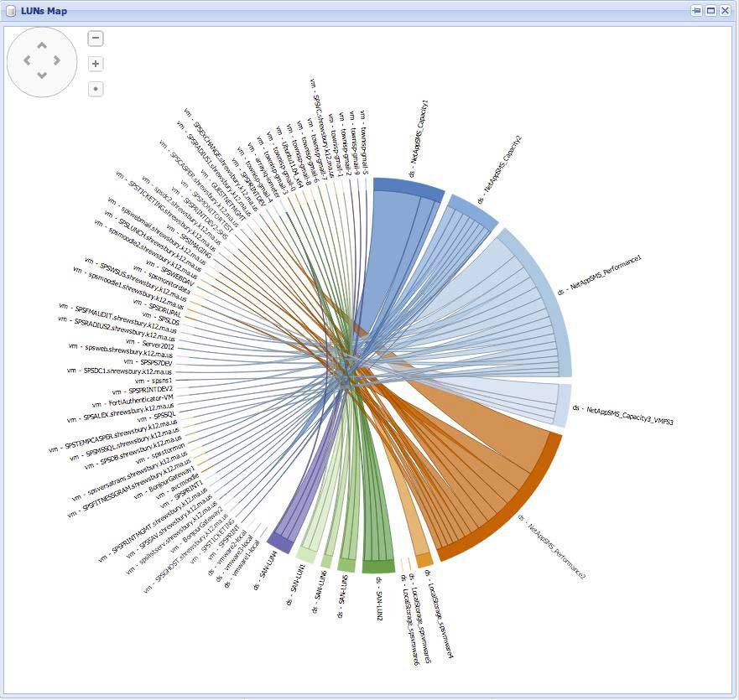Click the "ds - NetAppSMS_Performance1" label
The height and width of the screenshot is (700, 739).
[600, 275]
